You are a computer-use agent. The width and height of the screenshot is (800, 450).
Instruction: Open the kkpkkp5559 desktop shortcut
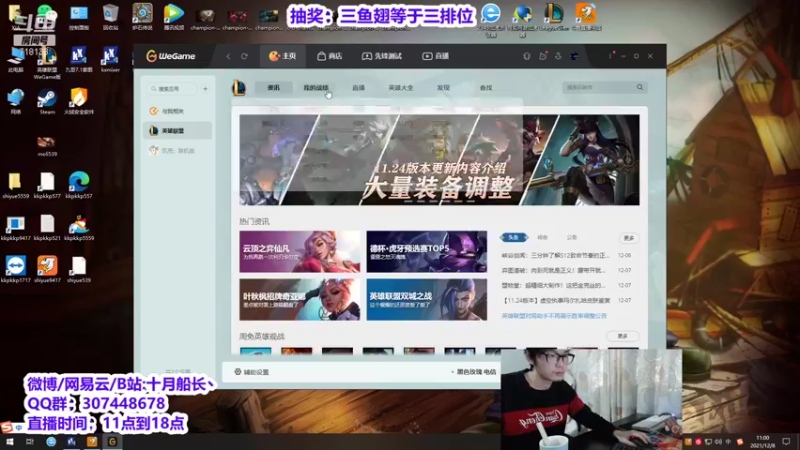[x=79, y=228]
